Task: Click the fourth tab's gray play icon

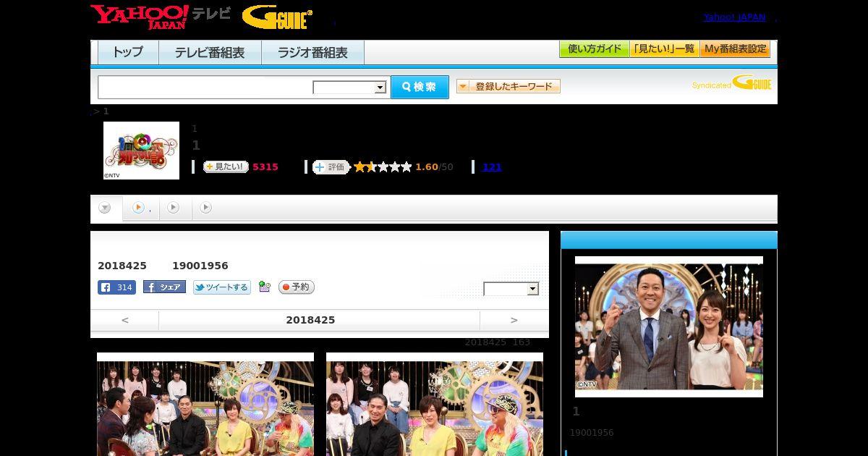Action: pyautogui.click(x=205, y=208)
